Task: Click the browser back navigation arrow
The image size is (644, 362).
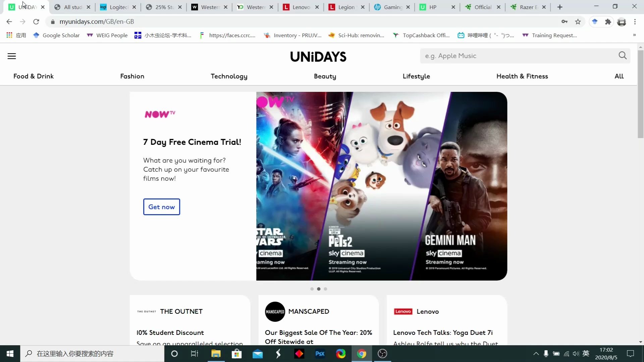Action: [x=10, y=22]
